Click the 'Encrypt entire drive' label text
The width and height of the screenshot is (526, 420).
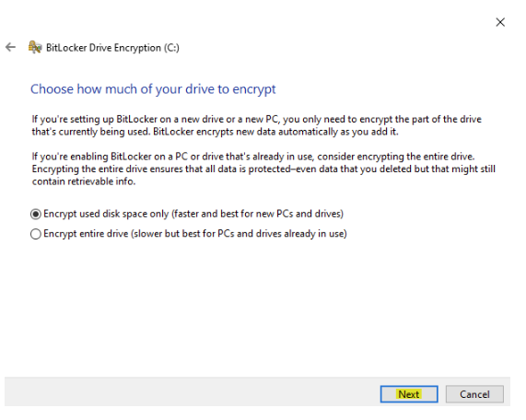(86, 233)
